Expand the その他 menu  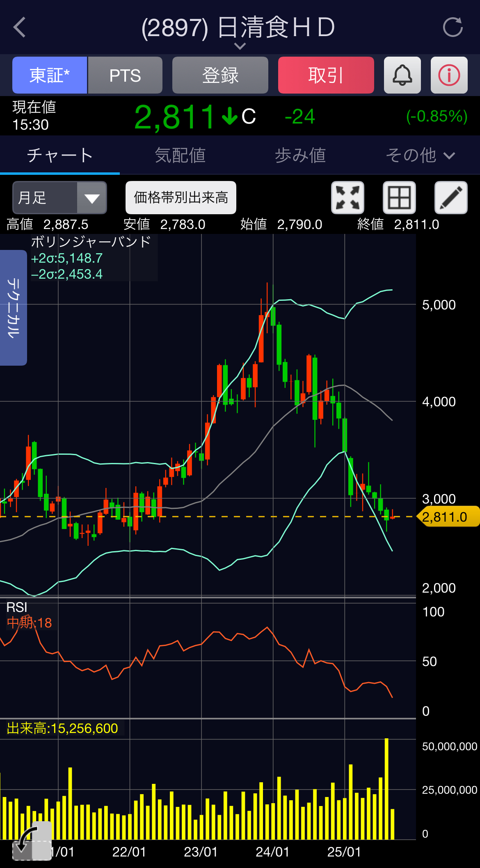420,155
